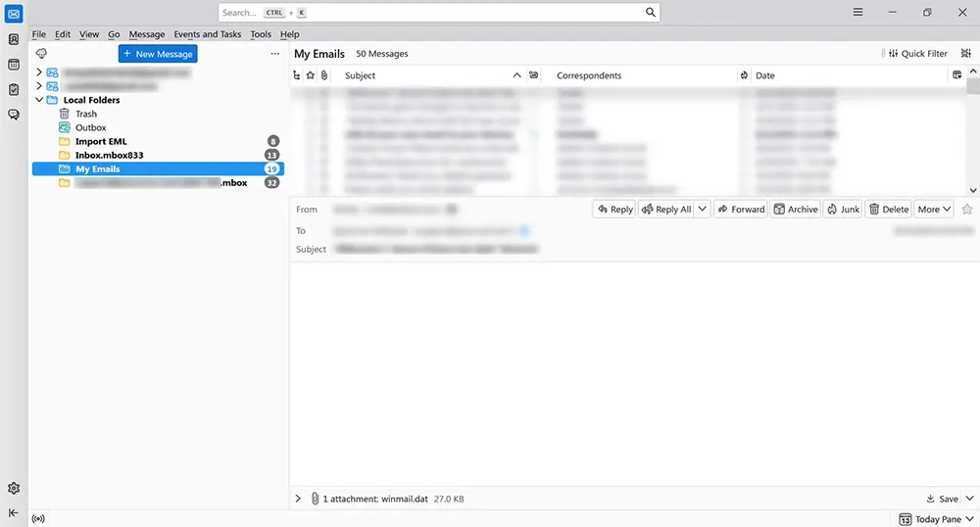Open the View menu
This screenshot has width=980, height=527.
tap(89, 34)
